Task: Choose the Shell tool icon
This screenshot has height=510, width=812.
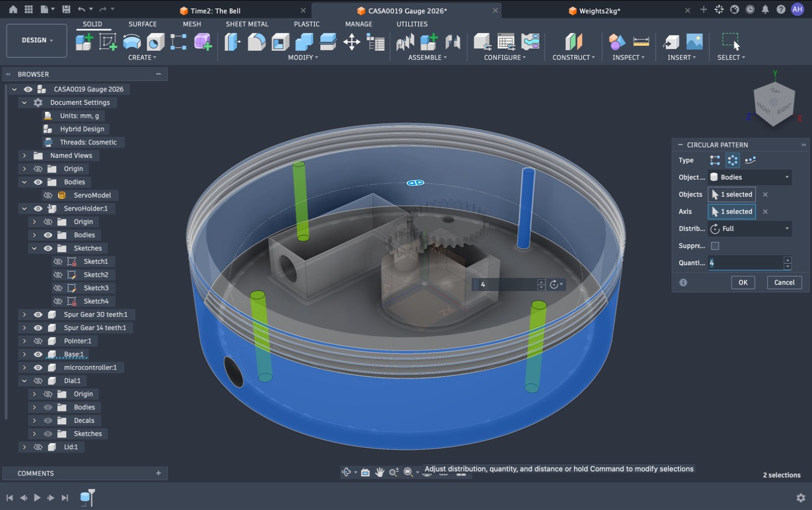Action: click(x=280, y=41)
